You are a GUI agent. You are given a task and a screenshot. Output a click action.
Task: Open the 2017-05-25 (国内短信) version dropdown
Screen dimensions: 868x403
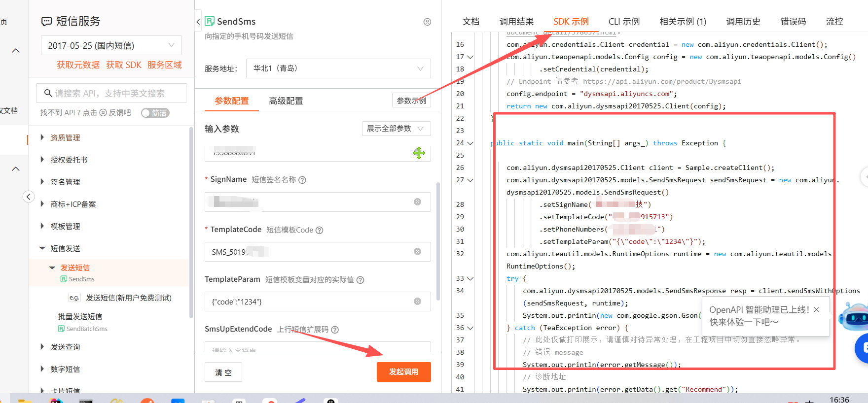(x=111, y=45)
